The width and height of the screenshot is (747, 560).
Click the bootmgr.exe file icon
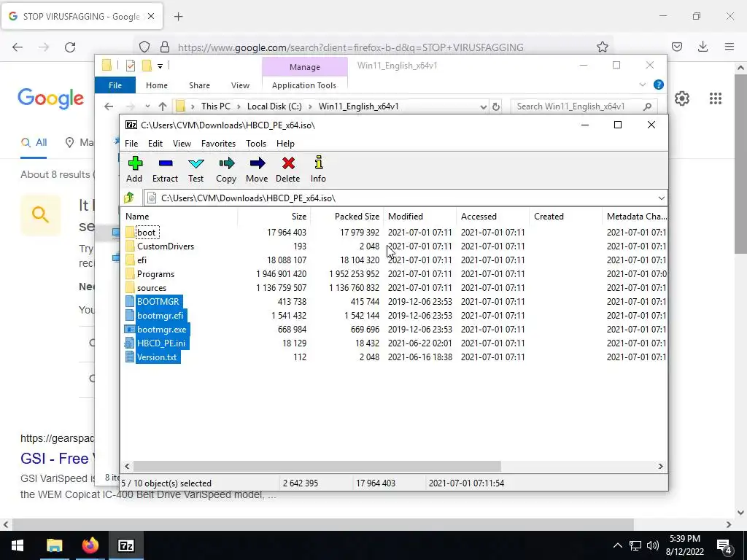click(130, 329)
